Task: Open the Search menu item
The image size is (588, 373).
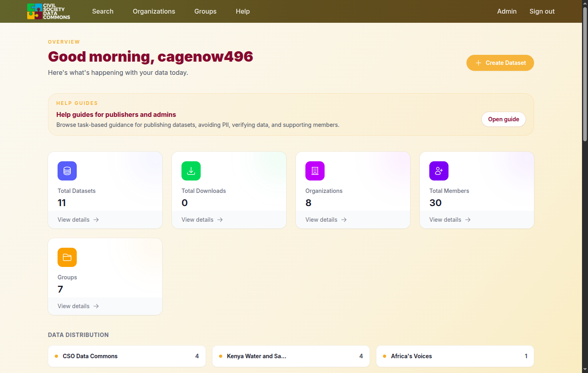Action: tap(103, 11)
